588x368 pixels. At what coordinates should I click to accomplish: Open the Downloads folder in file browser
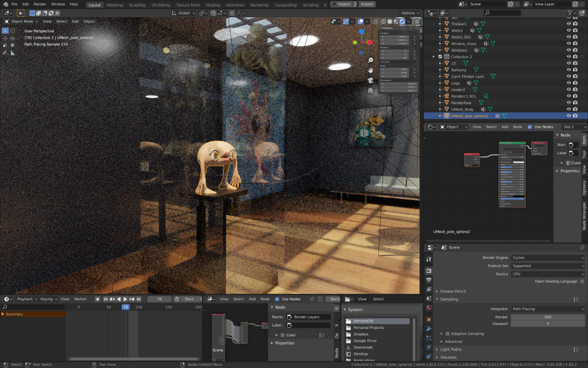(363, 347)
